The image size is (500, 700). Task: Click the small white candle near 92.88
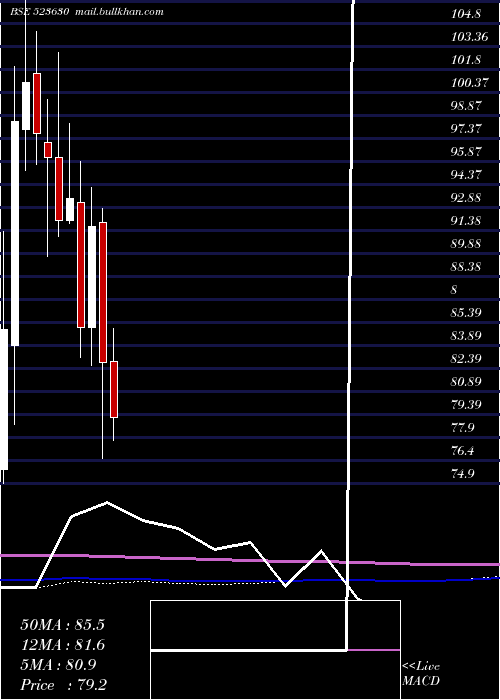[x=70, y=209]
